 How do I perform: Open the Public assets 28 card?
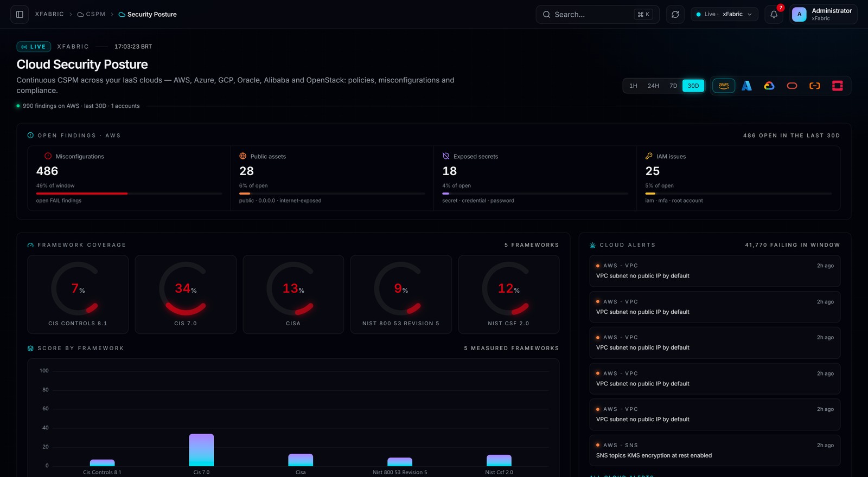coord(332,178)
